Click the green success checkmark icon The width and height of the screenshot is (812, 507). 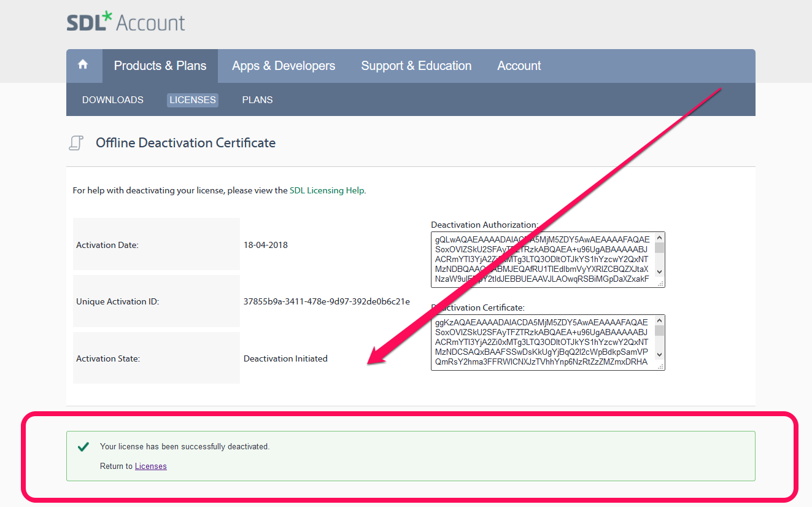(x=83, y=447)
